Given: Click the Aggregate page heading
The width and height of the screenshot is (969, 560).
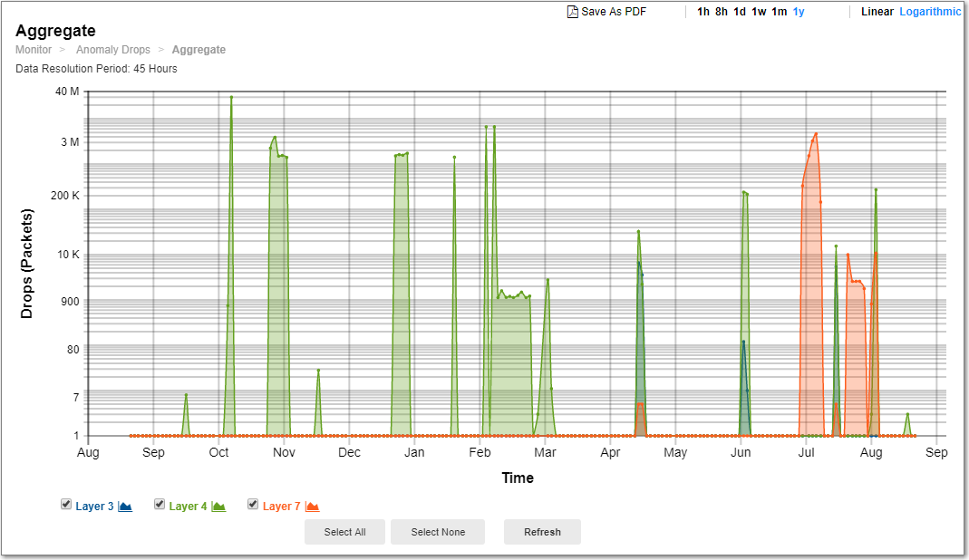Looking at the screenshot, I should click(55, 30).
